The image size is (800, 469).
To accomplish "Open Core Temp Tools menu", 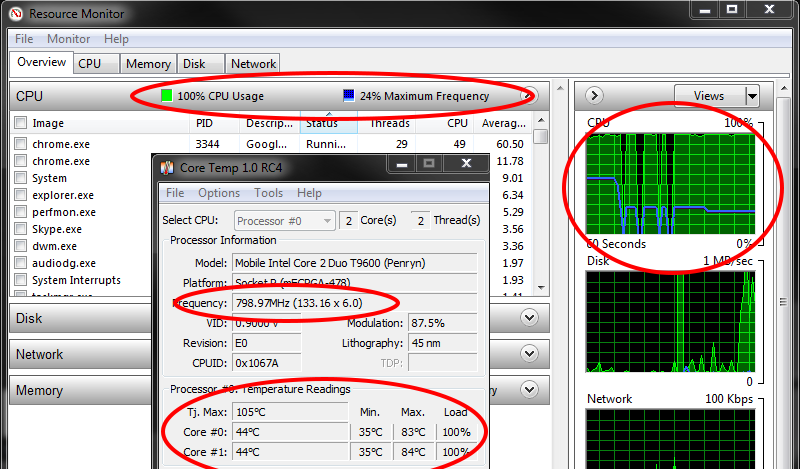I will tap(268, 193).
